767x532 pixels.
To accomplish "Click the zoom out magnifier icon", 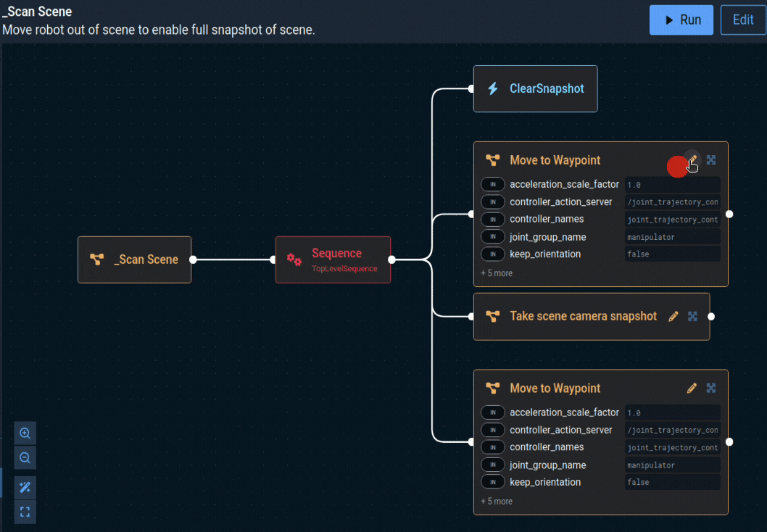I will pyautogui.click(x=25, y=457).
